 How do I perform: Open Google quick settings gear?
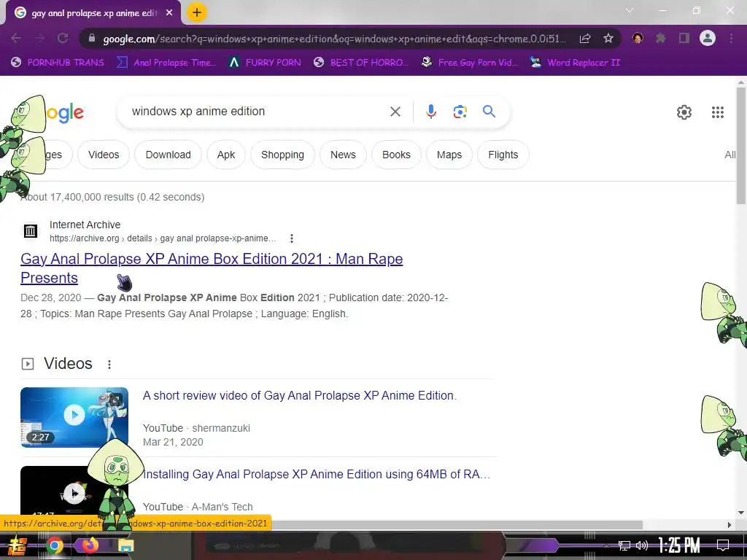(x=684, y=112)
